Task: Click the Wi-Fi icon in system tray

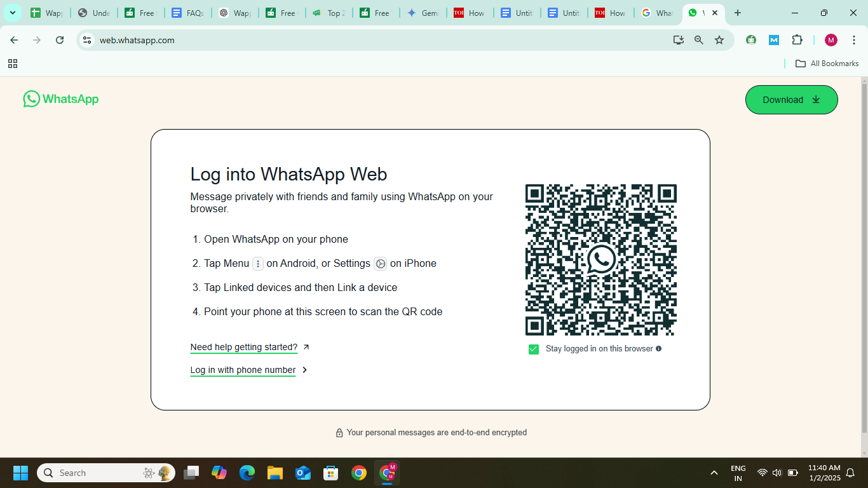Action: (763, 473)
